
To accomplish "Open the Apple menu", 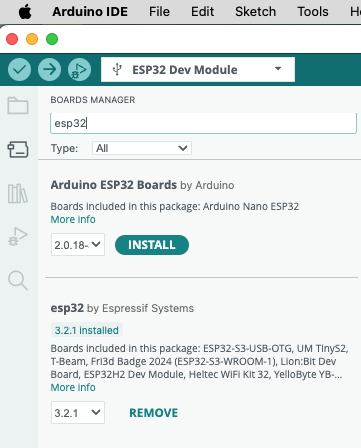I will click(25, 12).
